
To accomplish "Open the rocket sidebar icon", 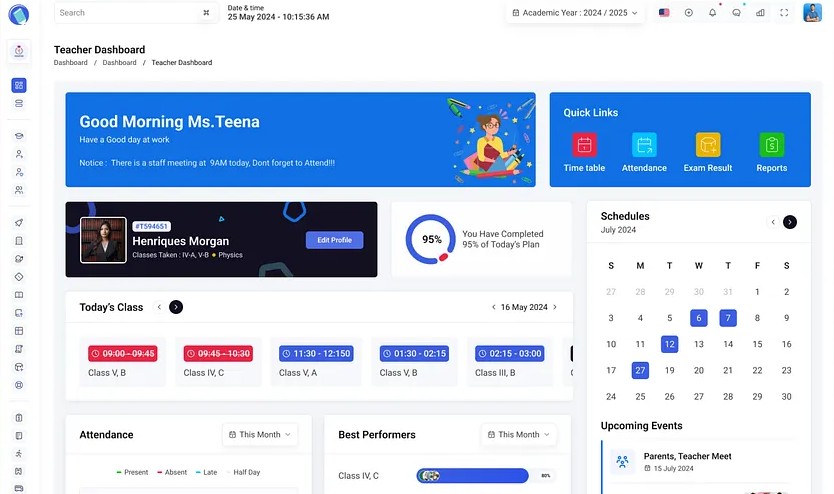I will (x=19, y=223).
